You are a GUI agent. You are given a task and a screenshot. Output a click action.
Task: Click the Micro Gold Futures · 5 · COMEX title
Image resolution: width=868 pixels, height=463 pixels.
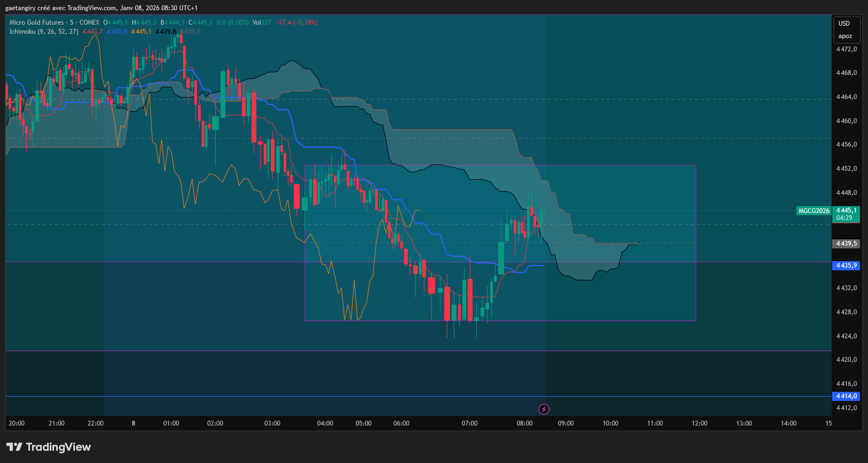pyautogui.click(x=55, y=22)
